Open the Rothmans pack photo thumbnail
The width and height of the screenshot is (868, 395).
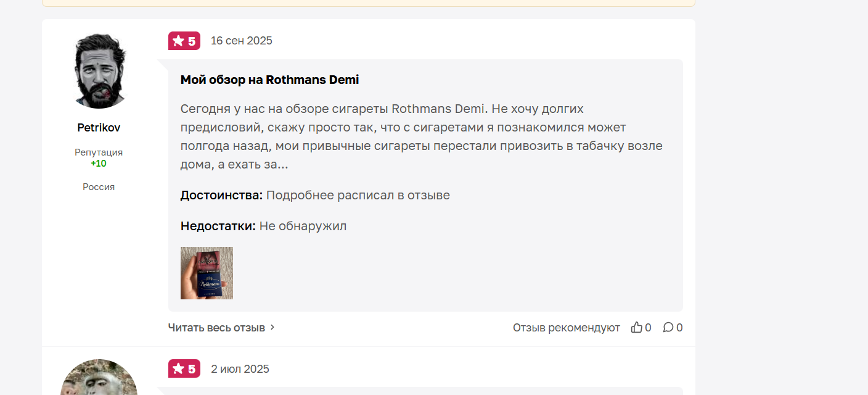tap(207, 273)
